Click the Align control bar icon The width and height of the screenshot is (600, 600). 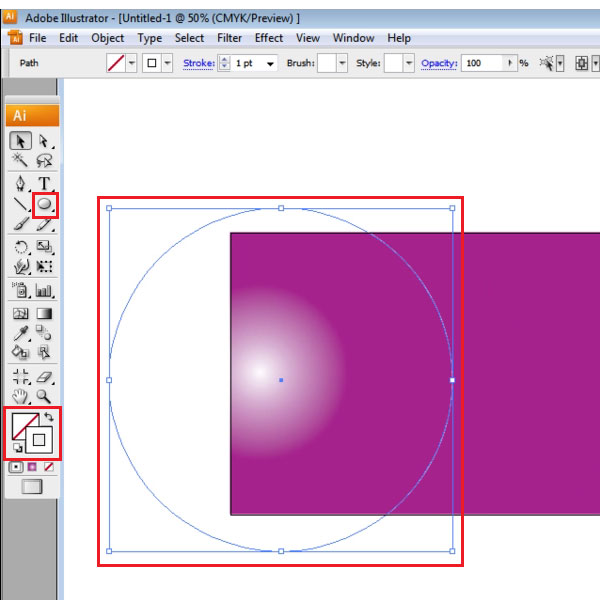click(x=582, y=63)
